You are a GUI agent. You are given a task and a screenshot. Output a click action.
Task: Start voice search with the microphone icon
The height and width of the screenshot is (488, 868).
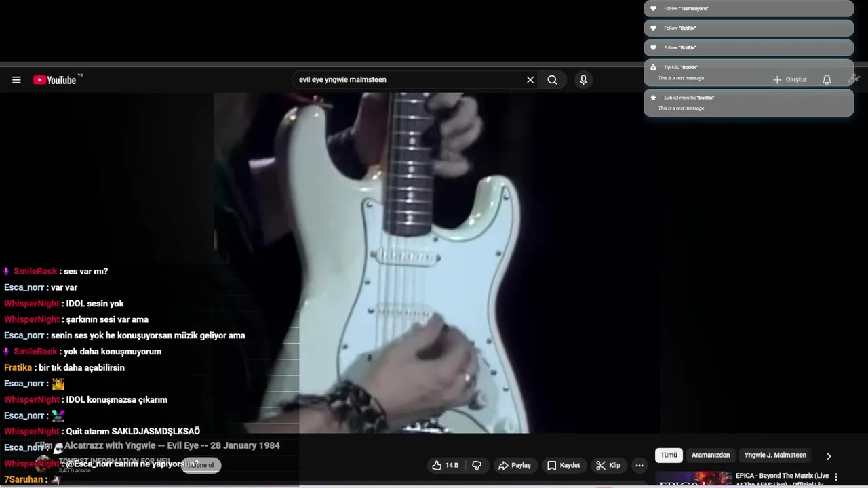point(583,80)
